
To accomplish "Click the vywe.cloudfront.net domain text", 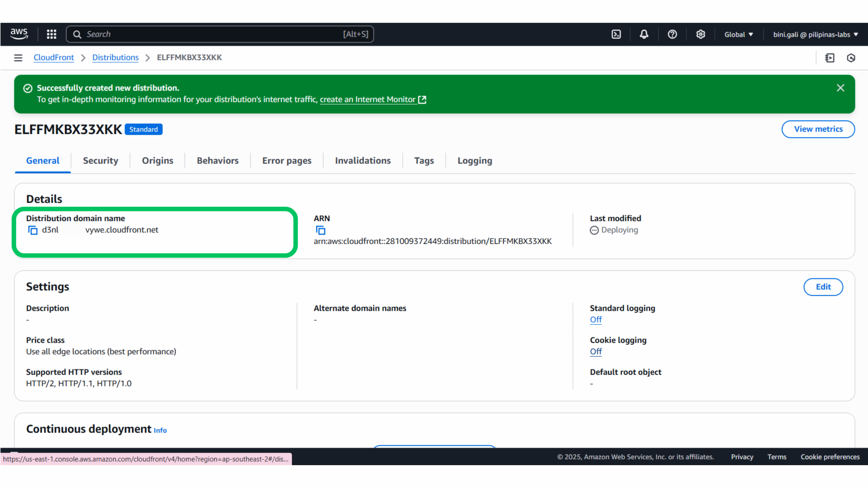I will point(122,230).
